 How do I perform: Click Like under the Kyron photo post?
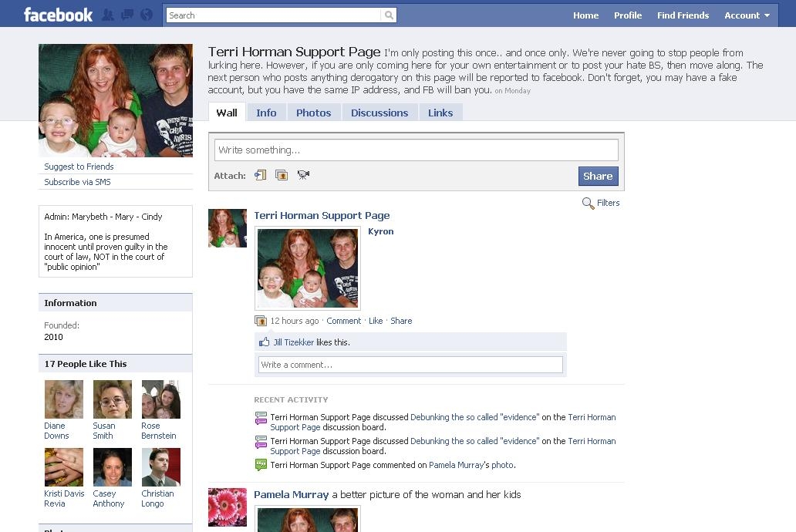(376, 321)
